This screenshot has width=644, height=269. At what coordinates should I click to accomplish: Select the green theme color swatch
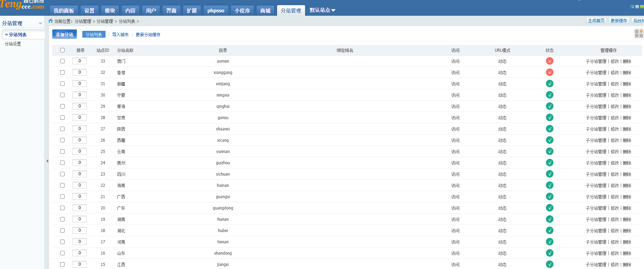click(x=642, y=7)
